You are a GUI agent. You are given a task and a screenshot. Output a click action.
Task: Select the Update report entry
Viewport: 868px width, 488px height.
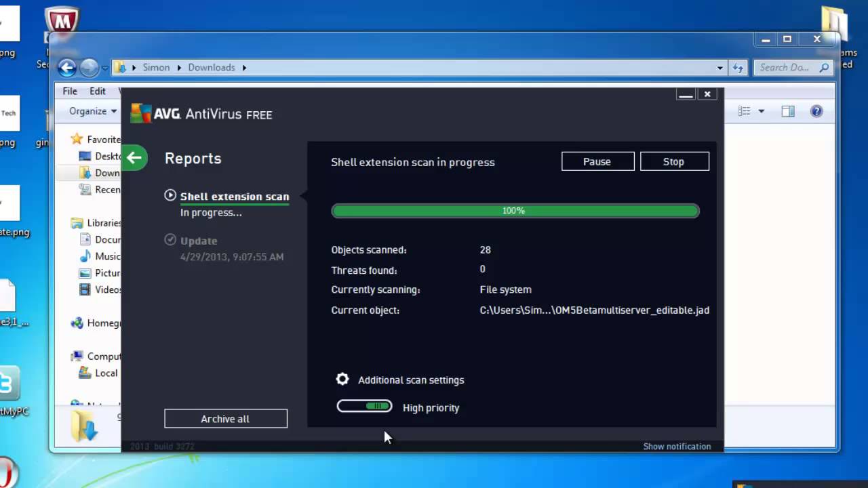click(x=199, y=241)
